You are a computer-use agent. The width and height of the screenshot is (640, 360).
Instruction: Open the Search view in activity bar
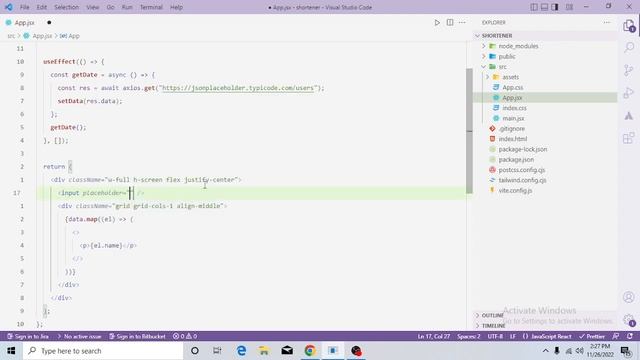tap(629, 48)
